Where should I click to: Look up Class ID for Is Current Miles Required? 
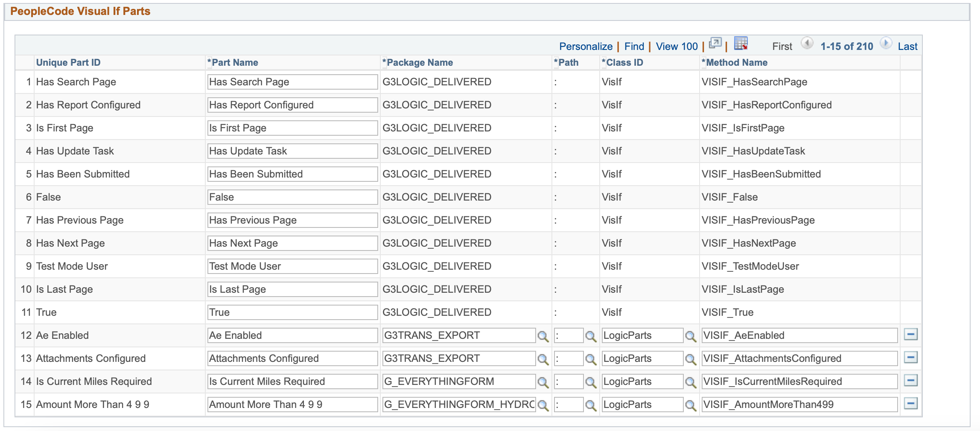tap(691, 382)
